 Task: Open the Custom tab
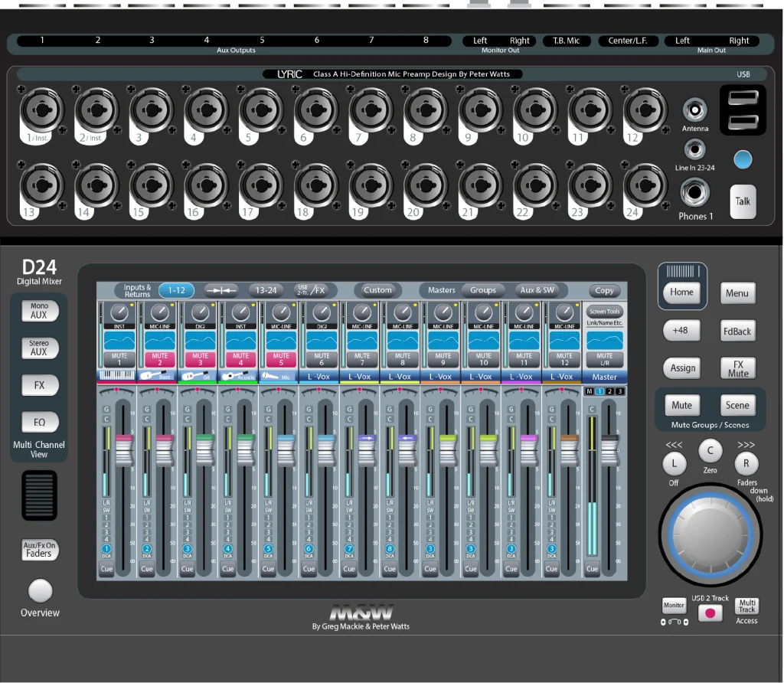point(377,290)
